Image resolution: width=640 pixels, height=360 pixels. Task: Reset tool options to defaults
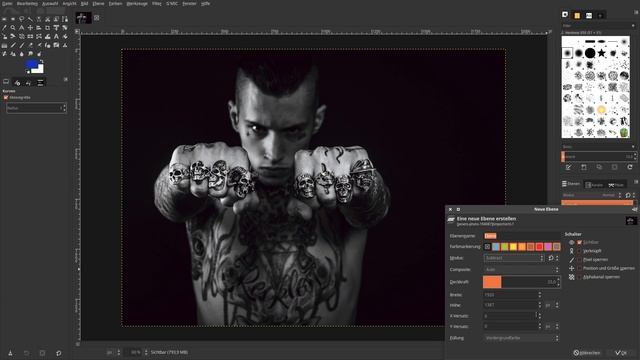tap(58, 353)
